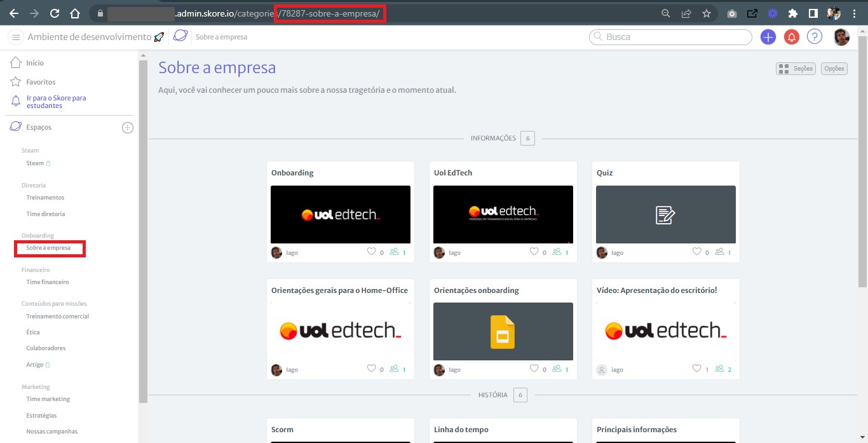Open Nossas campanhas space
Image resolution: width=868 pixels, height=443 pixels.
52,432
